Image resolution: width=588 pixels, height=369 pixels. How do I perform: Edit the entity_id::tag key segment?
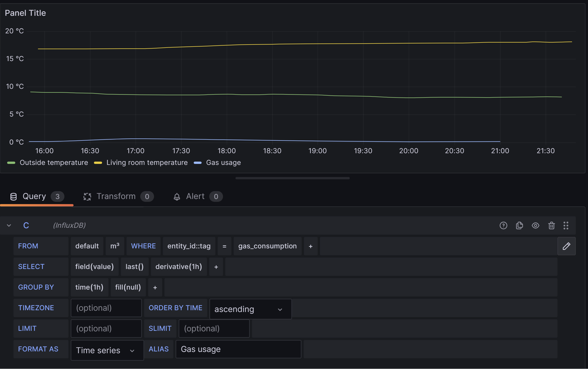189,246
